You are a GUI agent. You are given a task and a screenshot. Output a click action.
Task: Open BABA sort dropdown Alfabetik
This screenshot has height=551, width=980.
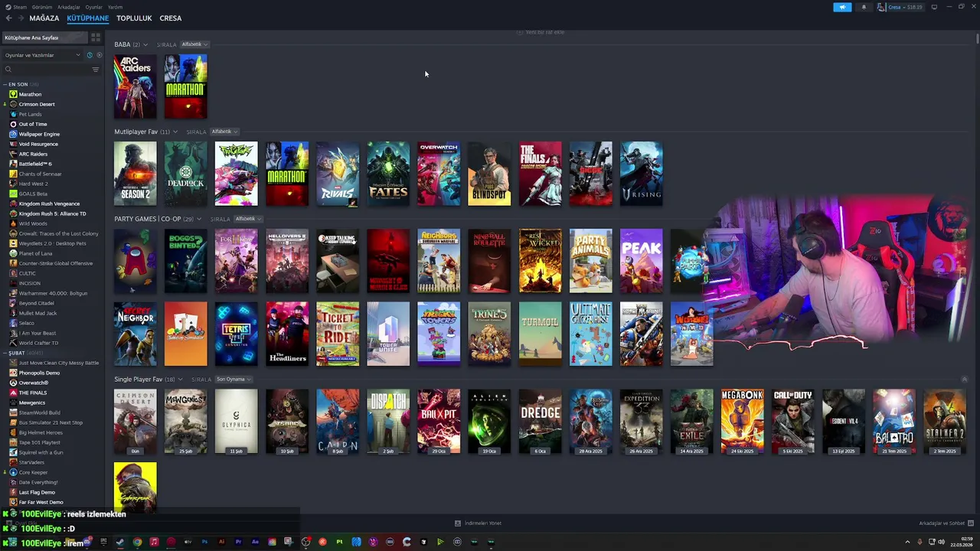coord(194,44)
